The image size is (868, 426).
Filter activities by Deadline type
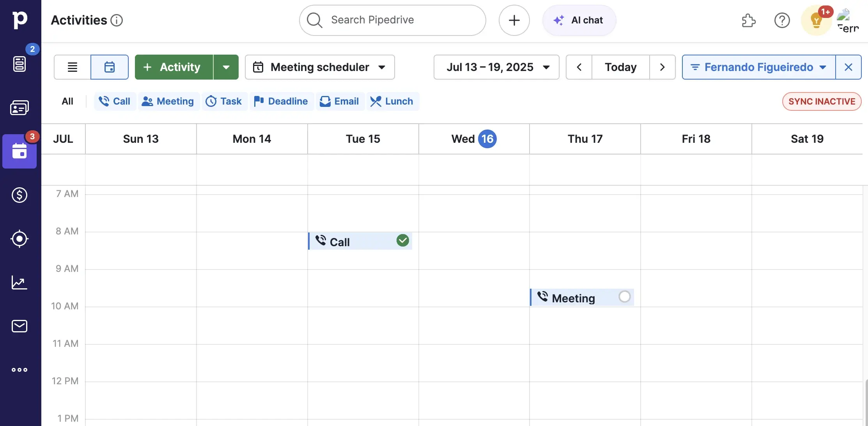(x=282, y=101)
